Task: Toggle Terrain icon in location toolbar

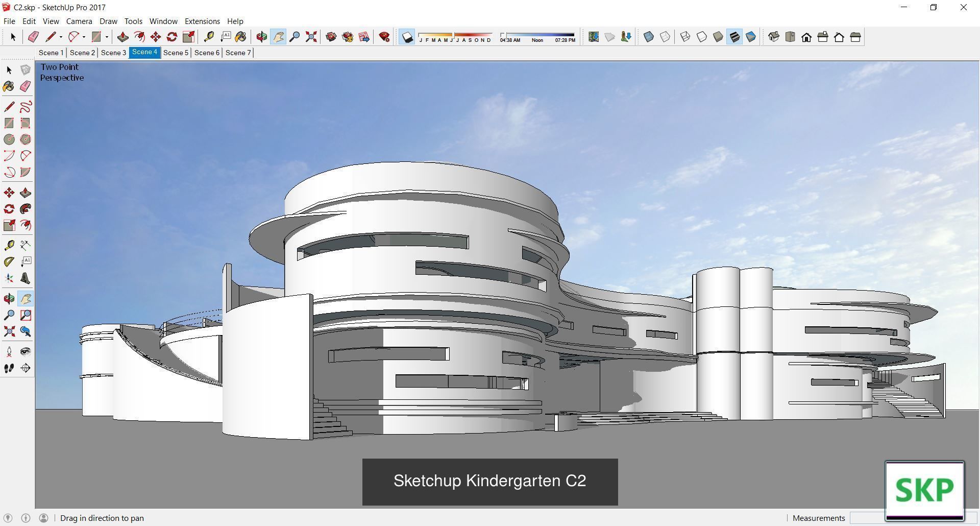Action: (x=610, y=37)
